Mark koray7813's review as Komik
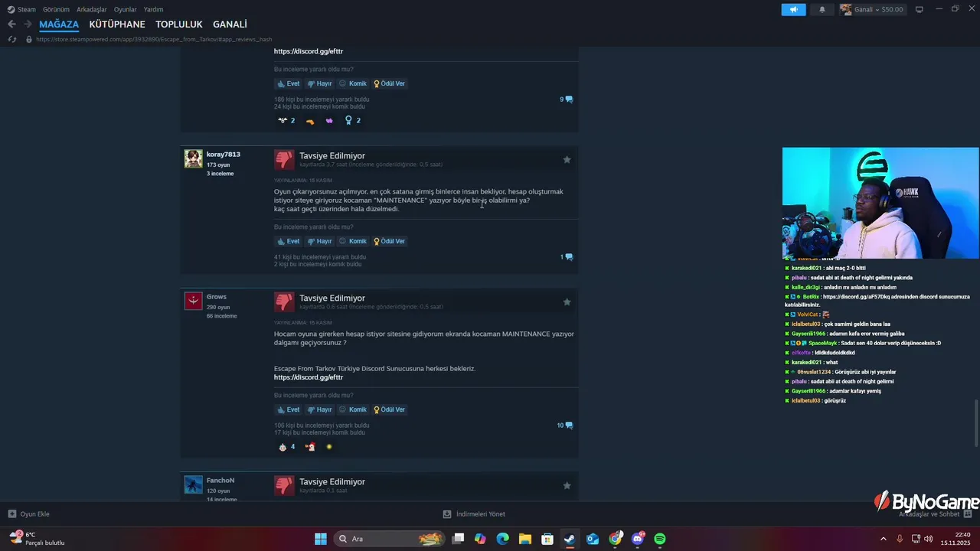This screenshot has width=980, height=551. coord(353,241)
